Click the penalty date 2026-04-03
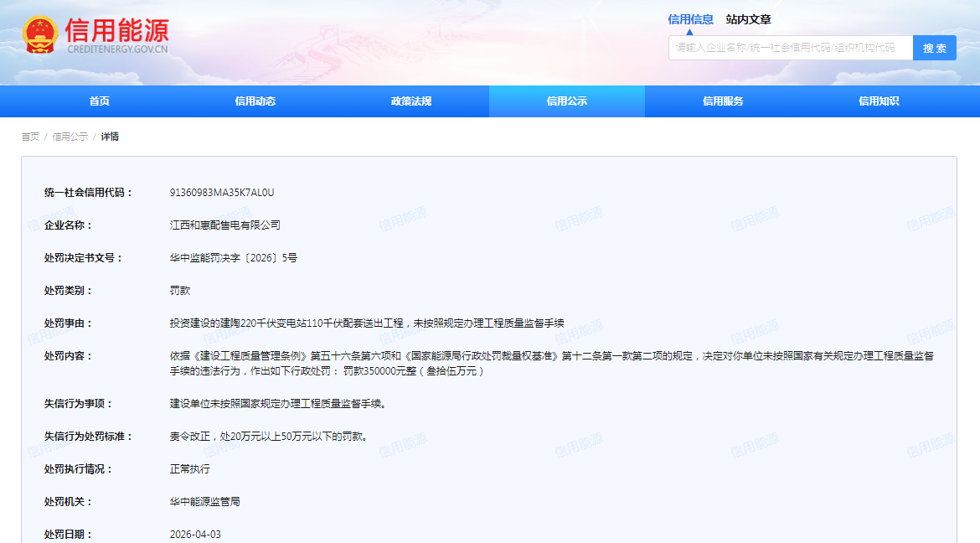Viewport: 980px width, 543px height. (x=195, y=534)
